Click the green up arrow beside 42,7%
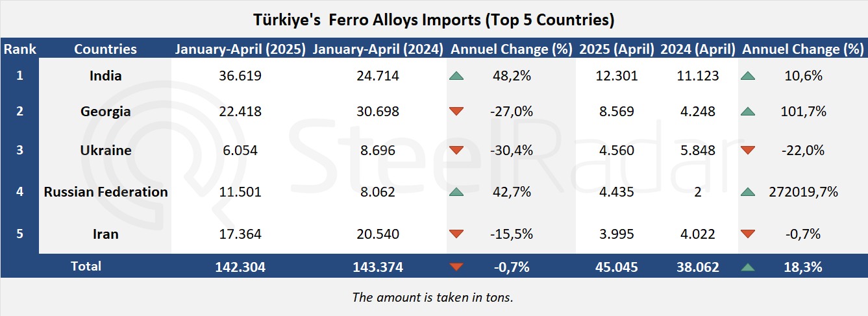 (456, 192)
